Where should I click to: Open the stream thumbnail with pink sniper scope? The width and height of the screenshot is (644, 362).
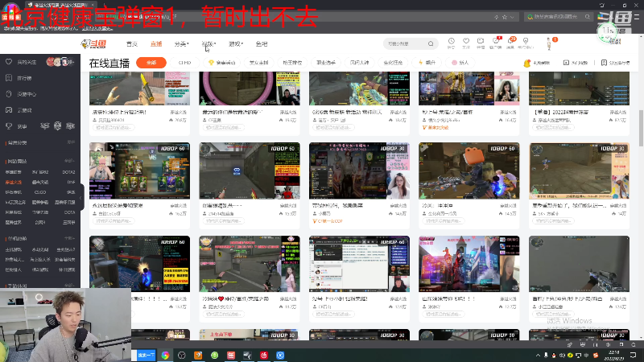coord(250,88)
